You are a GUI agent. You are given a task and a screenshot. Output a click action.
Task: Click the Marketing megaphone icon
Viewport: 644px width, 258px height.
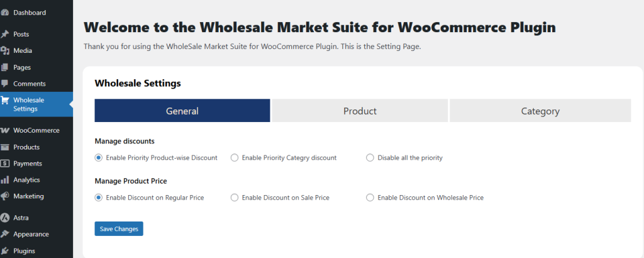point(5,196)
